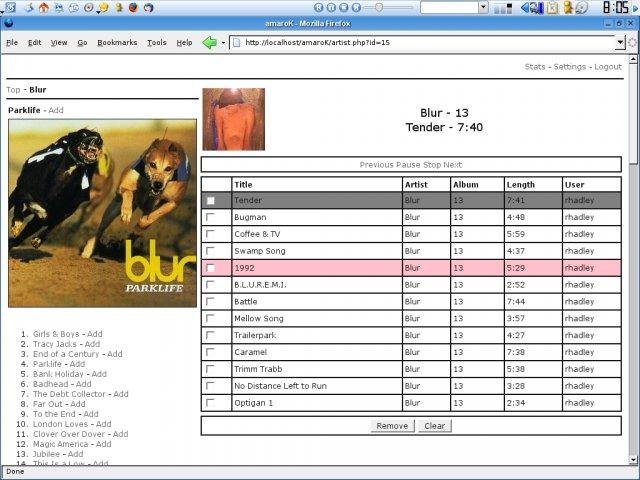Go back with the green arrow
This screenshot has width=640, height=480.
pyautogui.click(x=210, y=42)
